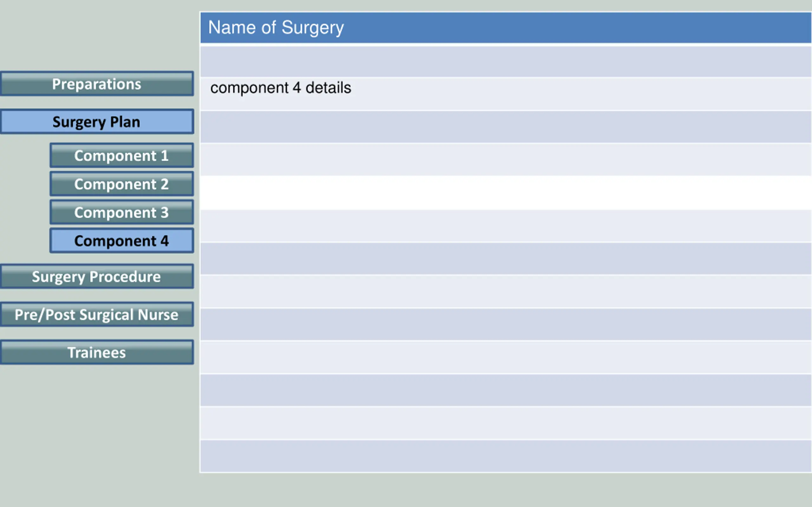Screen dimensions: 812x507
Task: Click the empty row below component 4 details
Action: (506, 127)
